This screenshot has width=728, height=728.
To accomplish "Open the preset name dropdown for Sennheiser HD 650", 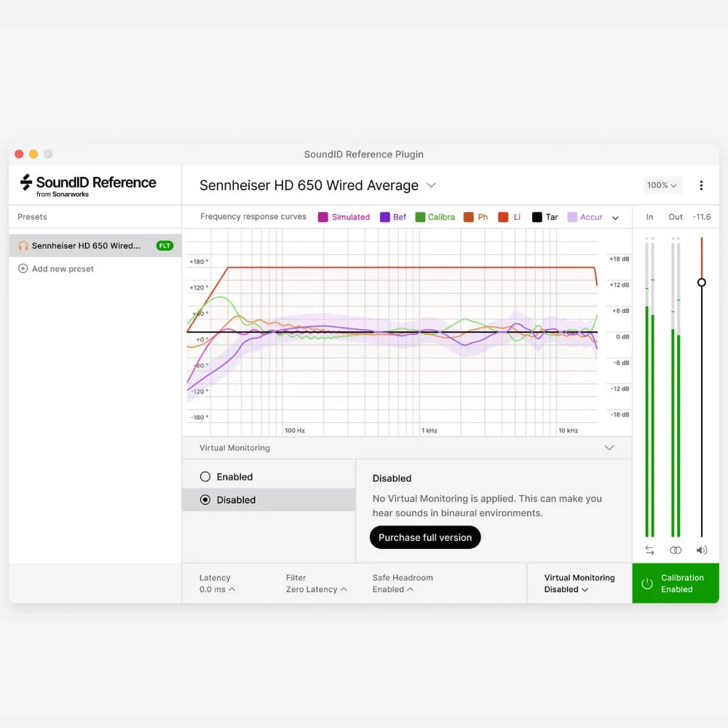I will tap(430, 186).
